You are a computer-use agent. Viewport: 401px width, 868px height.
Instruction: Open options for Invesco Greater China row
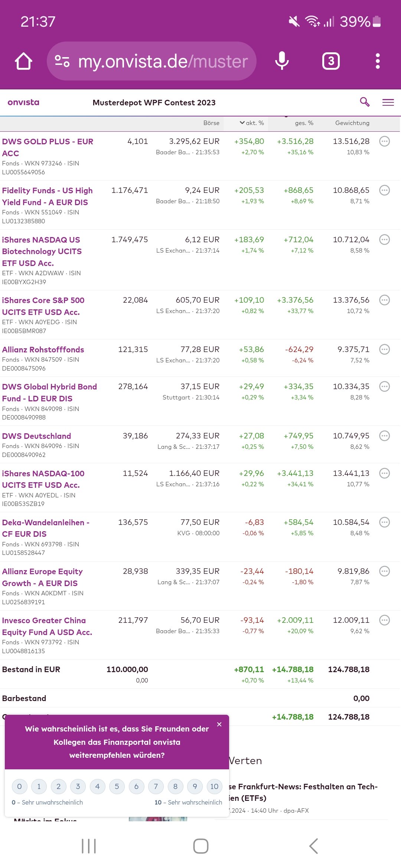384,620
